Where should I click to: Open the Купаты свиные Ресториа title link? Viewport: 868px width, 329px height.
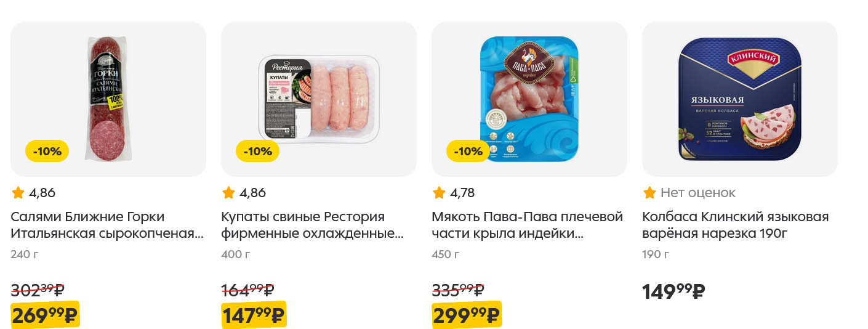coord(313,225)
